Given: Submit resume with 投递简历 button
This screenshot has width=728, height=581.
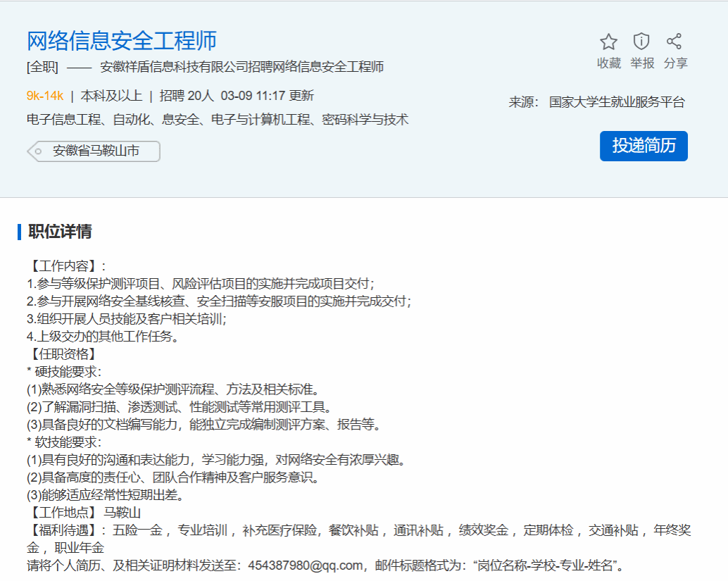Looking at the screenshot, I should coord(644,146).
